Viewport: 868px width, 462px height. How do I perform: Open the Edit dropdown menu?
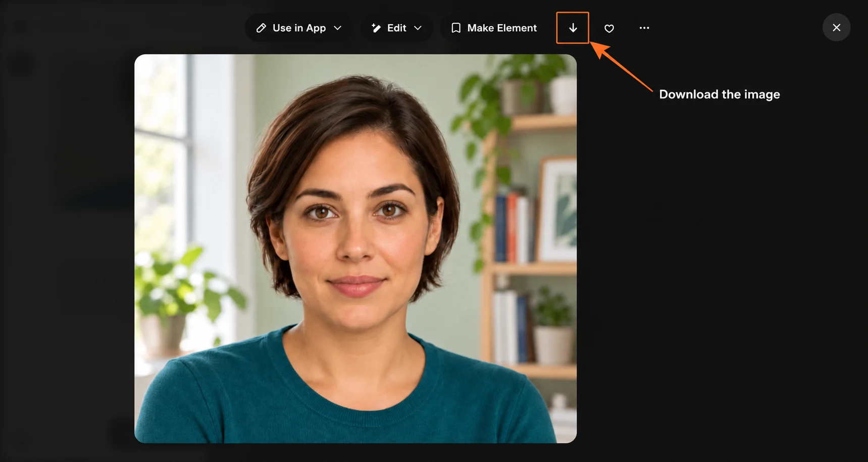click(396, 28)
